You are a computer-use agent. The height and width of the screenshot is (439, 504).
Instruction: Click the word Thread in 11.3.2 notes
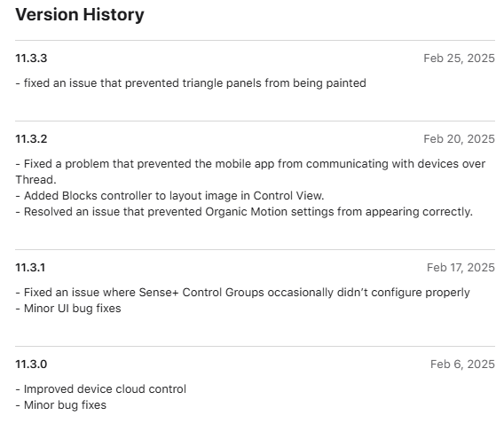pyautogui.click(x=35, y=180)
